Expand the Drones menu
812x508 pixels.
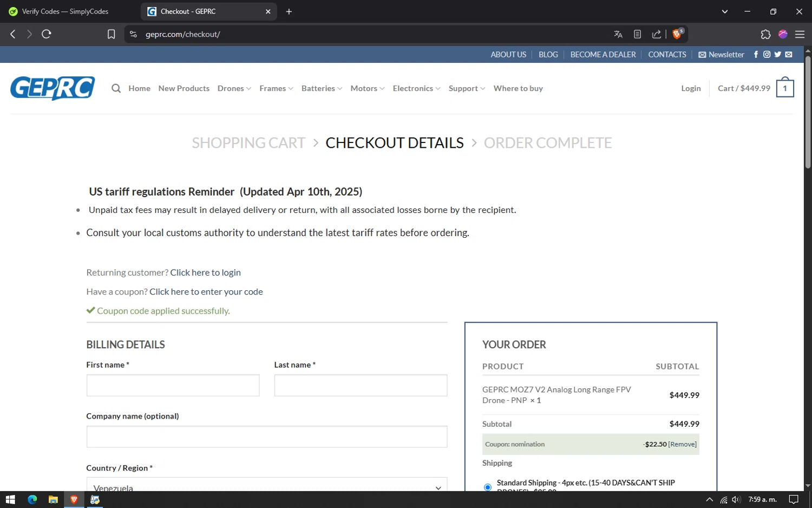[234, 88]
